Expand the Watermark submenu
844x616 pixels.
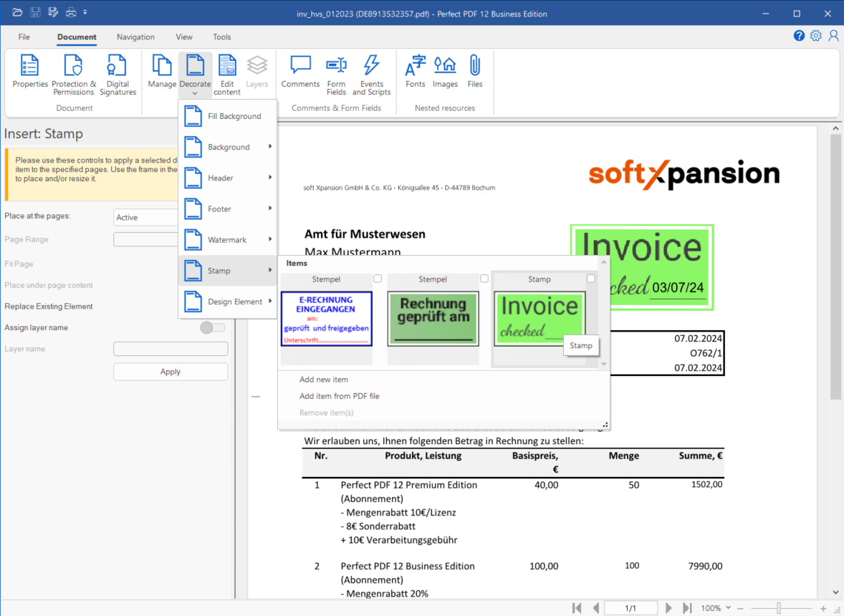click(x=227, y=240)
